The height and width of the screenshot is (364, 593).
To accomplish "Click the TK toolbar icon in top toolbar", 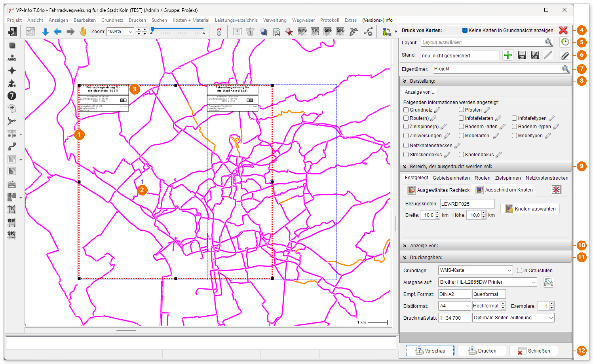I will [315, 31].
